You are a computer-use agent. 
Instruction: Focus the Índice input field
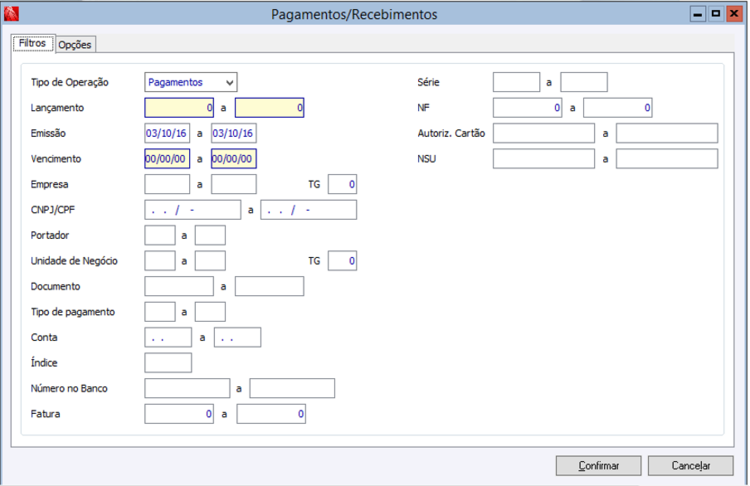168,363
